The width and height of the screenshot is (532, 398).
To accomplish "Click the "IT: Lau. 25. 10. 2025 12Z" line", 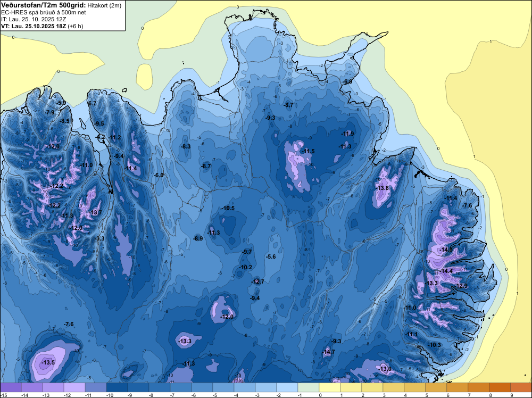I will click(34, 19).
